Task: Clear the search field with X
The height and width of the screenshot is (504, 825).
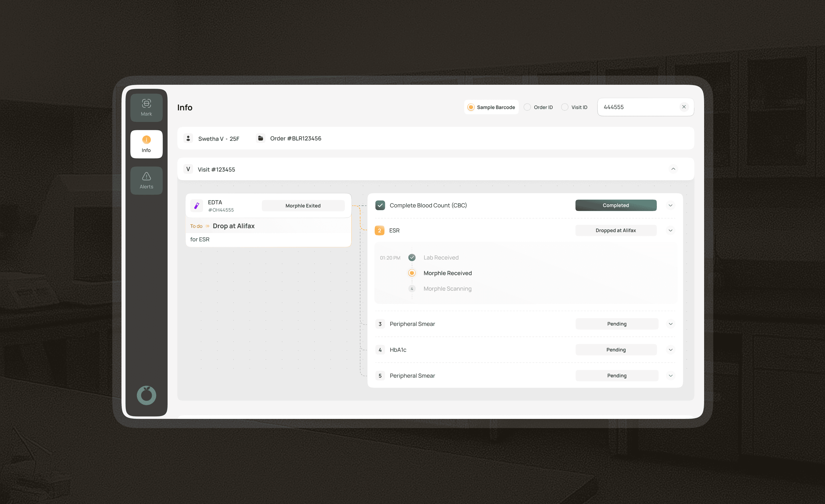Action: tap(684, 107)
